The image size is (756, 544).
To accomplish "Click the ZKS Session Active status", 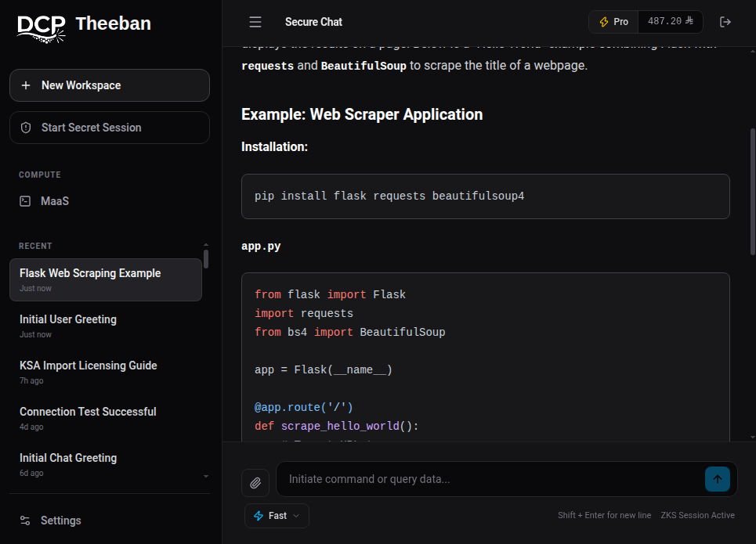I will coord(698,515).
